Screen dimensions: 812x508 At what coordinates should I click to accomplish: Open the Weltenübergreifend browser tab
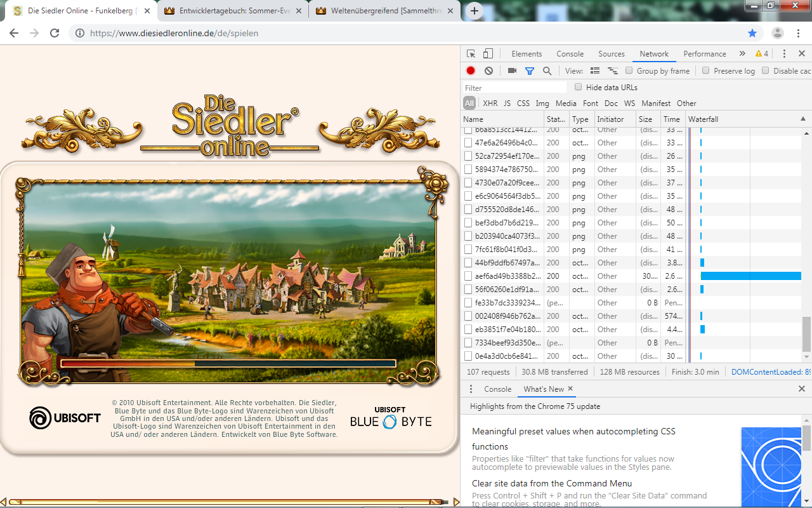coord(385,11)
